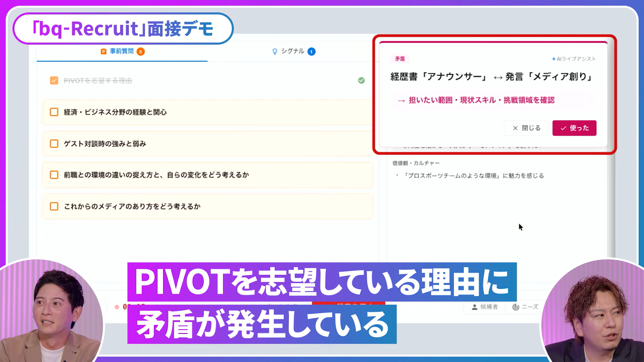This screenshot has height=362, width=644.
Task: Click the 価値観・カルチャー heading
Action: [416, 163]
